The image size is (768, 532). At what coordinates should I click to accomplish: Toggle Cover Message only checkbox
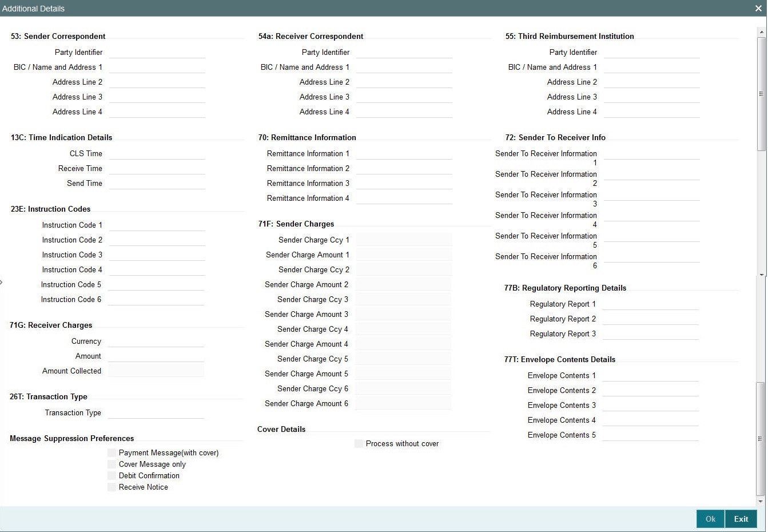tap(112, 464)
